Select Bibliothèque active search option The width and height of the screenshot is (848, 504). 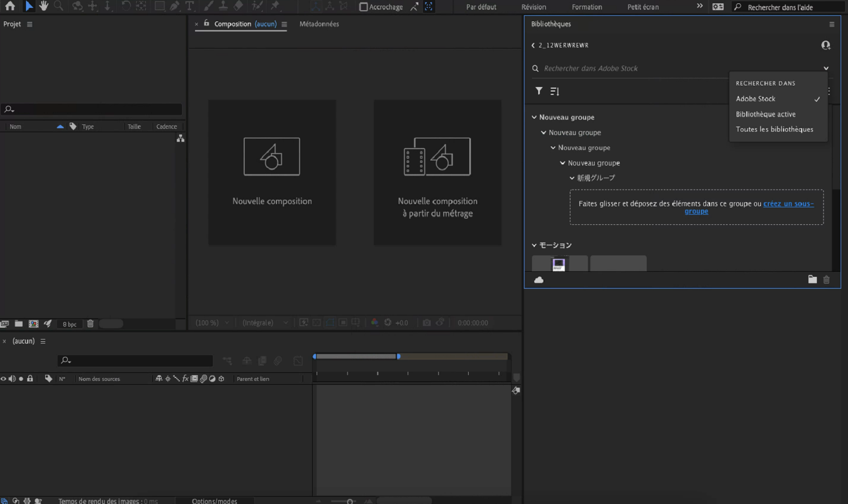[765, 114]
